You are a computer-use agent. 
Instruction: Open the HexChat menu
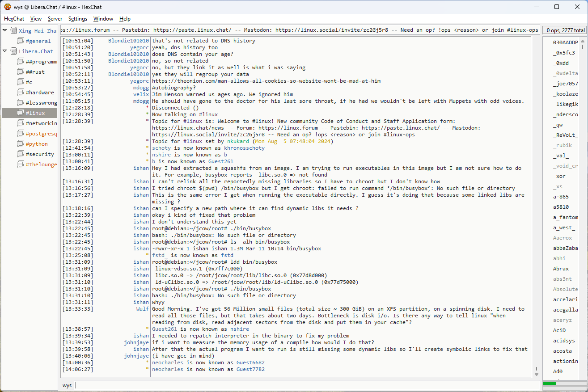point(14,19)
